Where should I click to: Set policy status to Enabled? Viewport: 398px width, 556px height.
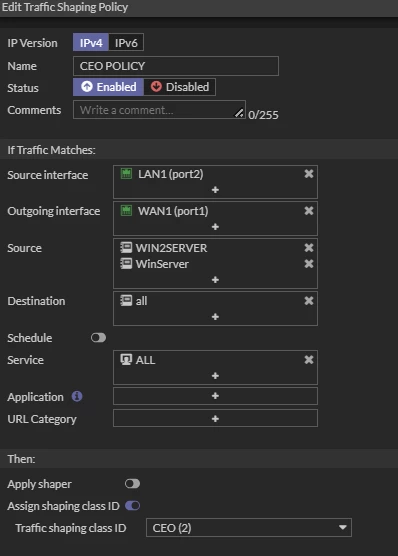pyautogui.click(x=109, y=87)
